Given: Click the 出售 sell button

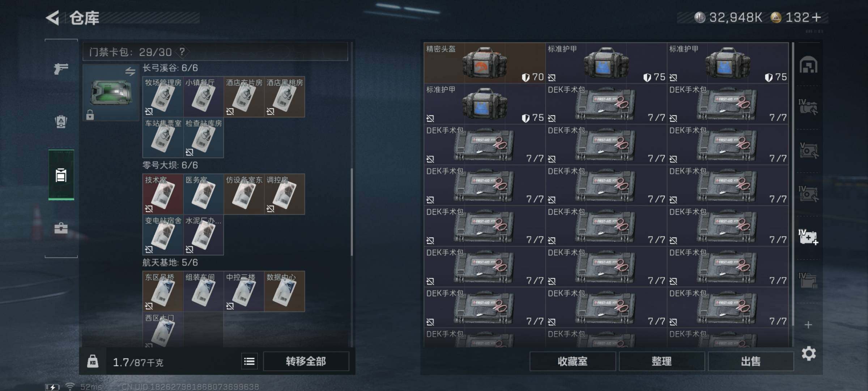Looking at the screenshot, I should (x=751, y=361).
